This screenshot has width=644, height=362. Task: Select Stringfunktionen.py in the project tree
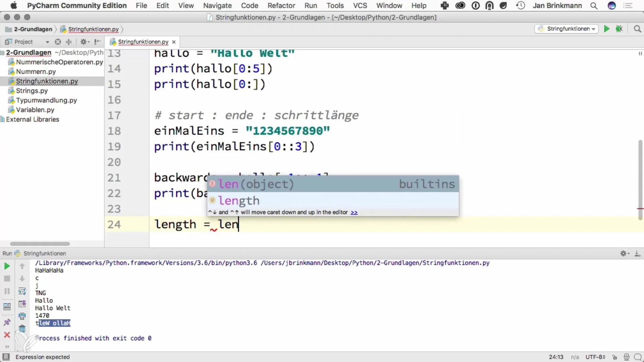point(47,81)
